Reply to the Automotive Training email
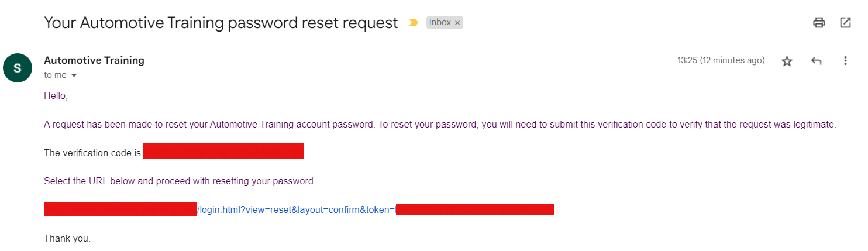 (817, 61)
